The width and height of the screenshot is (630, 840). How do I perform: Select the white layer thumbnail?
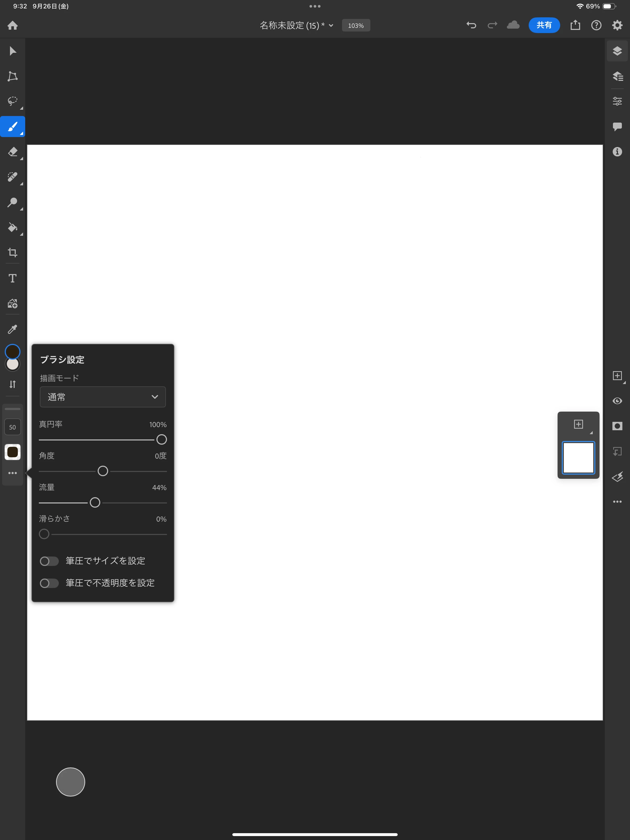click(578, 458)
